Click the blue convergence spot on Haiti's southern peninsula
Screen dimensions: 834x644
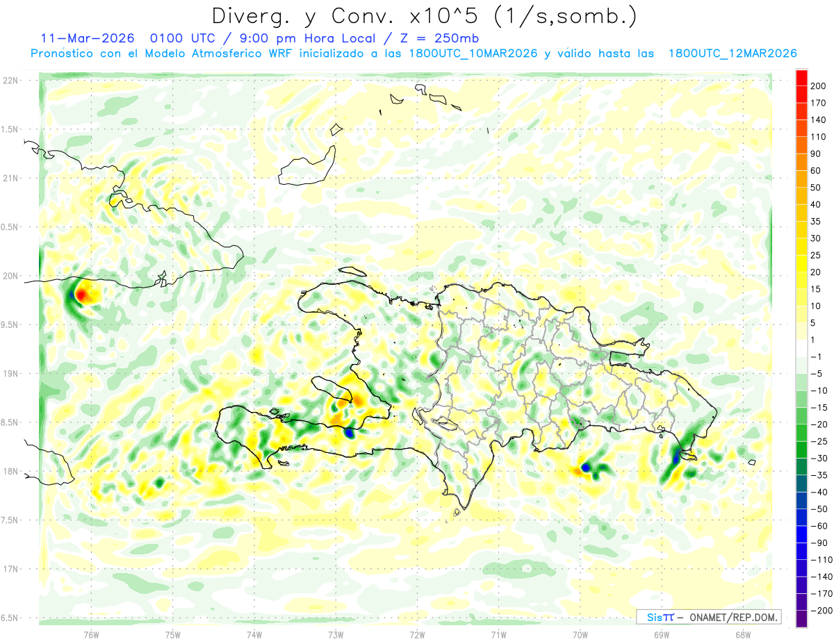pos(349,432)
